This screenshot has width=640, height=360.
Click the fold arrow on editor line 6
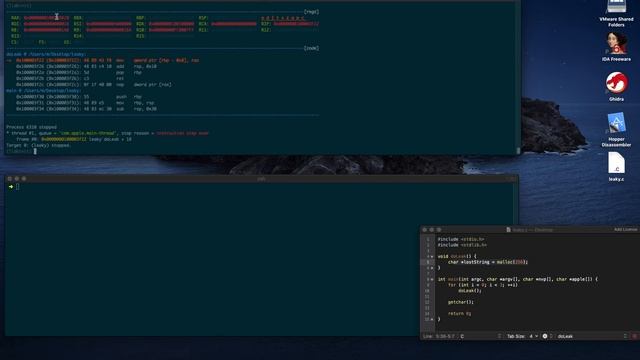[432, 268]
